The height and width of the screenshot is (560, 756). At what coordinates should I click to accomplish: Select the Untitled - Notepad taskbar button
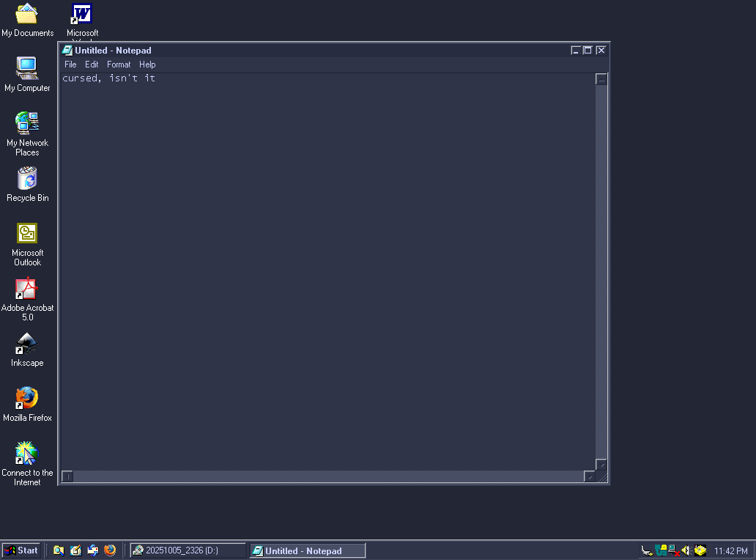tap(307, 550)
